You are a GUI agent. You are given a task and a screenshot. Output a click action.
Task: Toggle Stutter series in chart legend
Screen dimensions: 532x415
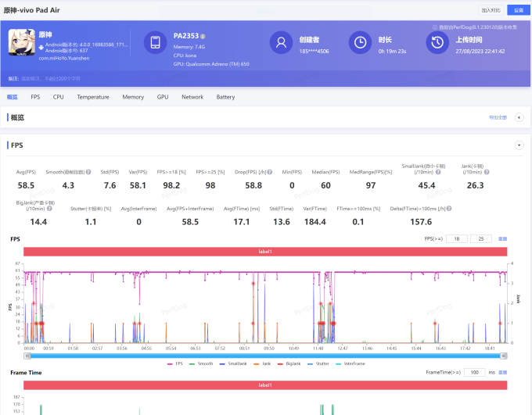point(318,363)
